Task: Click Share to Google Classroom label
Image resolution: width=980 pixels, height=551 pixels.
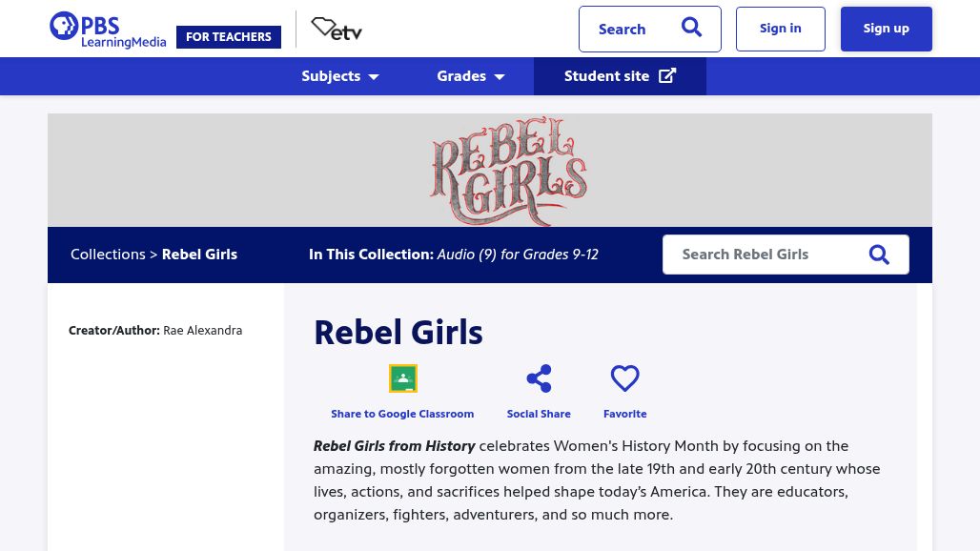Action: [402, 414]
